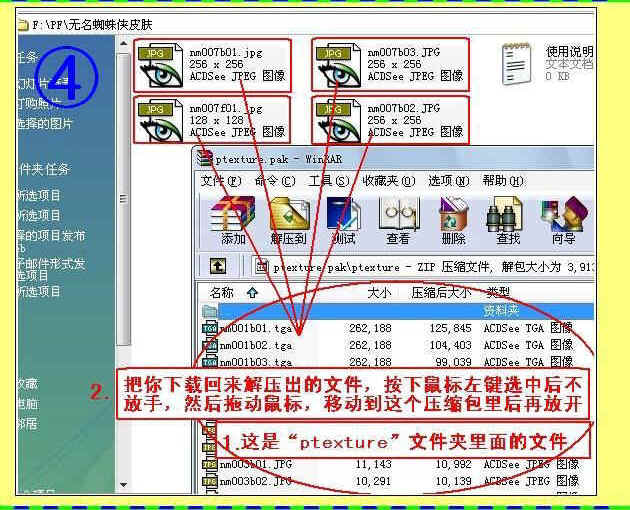Click the 件夹任务 sidebar heading

pos(44,169)
